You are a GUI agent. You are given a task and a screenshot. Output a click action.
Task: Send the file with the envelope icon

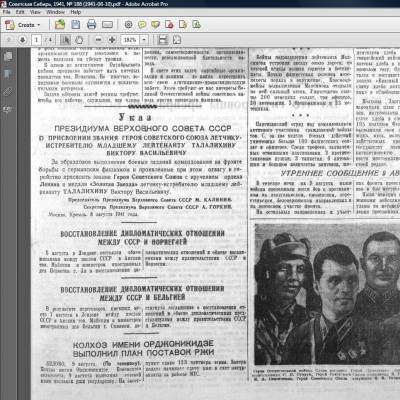[x=107, y=25]
